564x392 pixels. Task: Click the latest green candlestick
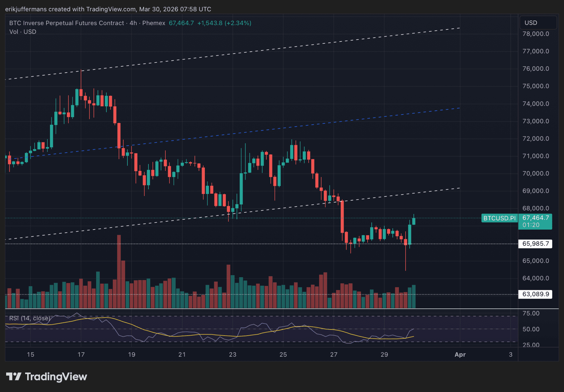click(414, 221)
